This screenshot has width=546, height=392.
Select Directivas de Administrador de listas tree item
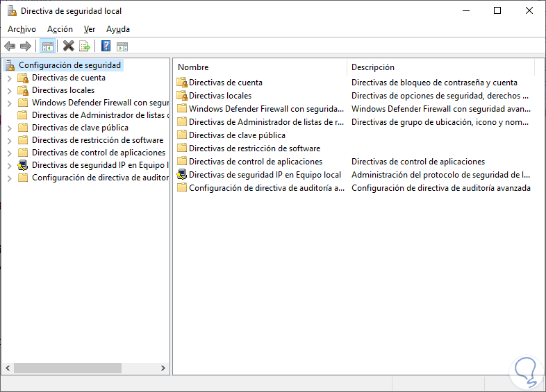pyautogui.click(x=100, y=115)
